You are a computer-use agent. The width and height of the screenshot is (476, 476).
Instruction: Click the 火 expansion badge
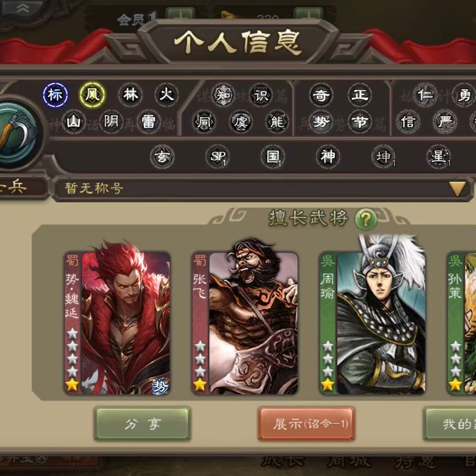tap(167, 95)
